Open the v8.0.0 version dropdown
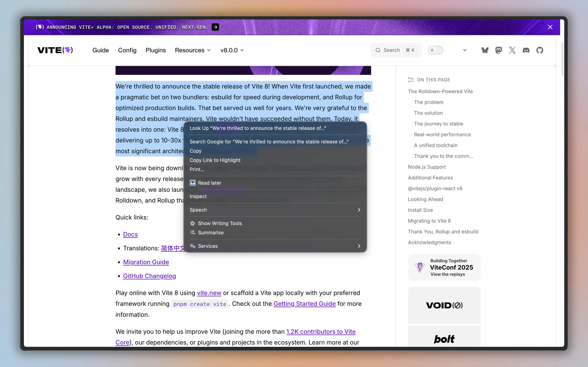This screenshot has height=367, width=588. pos(232,50)
